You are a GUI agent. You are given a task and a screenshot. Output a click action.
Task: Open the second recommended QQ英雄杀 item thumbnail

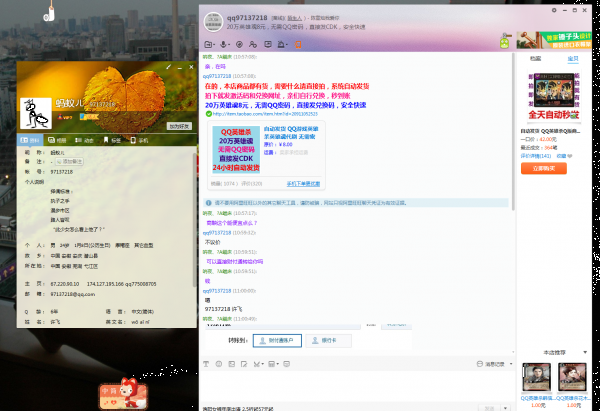pyautogui.click(x=572, y=377)
